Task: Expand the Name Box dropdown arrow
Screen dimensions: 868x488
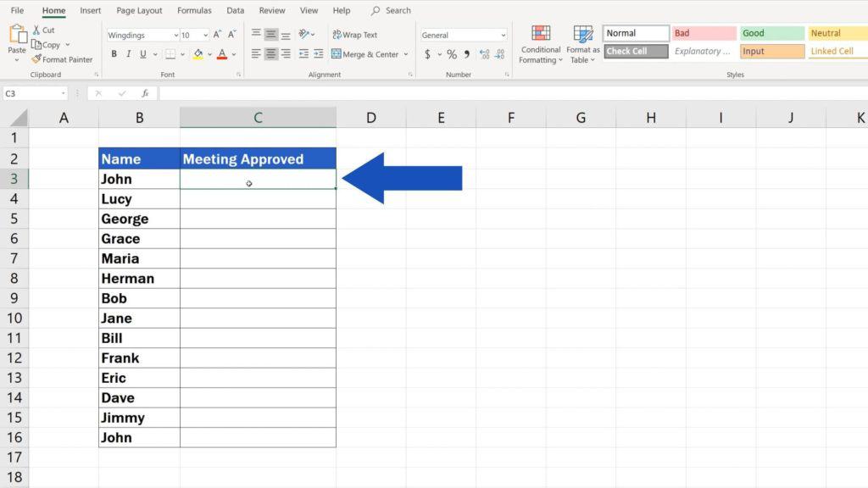Action: [63, 93]
